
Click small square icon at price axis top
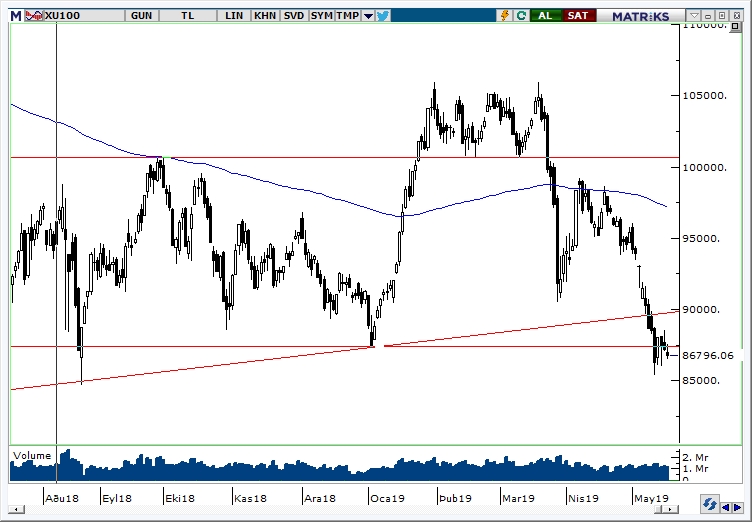[735, 26]
